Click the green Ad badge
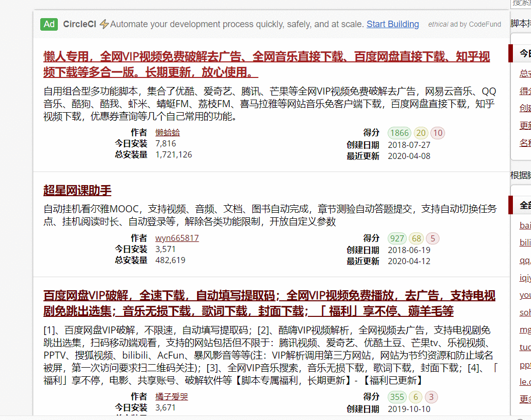This screenshot has width=531, height=420. tap(49, 24)
